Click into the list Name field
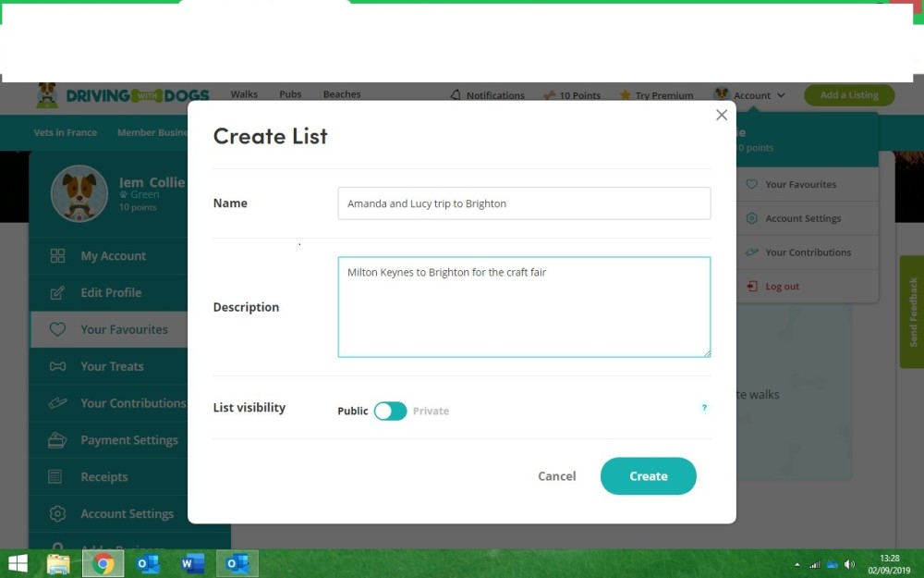 pyautogui.click(x=524, y=203)
